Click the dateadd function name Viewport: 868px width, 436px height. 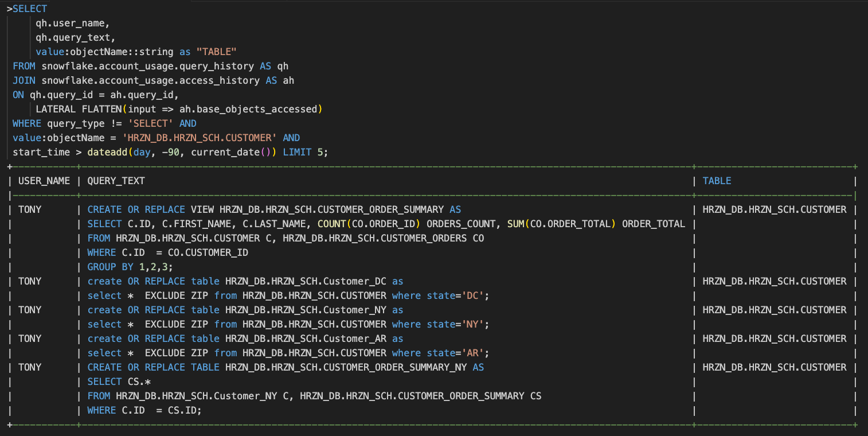(107, 152)
